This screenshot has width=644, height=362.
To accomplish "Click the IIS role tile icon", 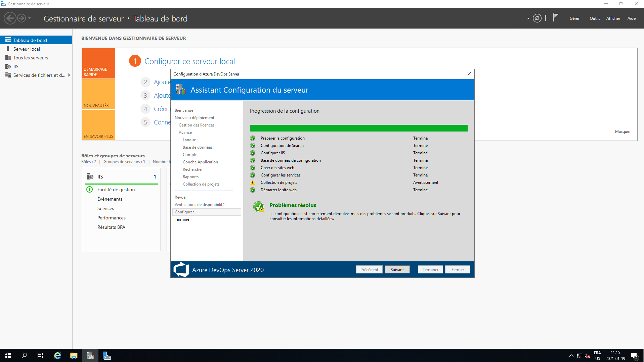I will pos(90,176).
